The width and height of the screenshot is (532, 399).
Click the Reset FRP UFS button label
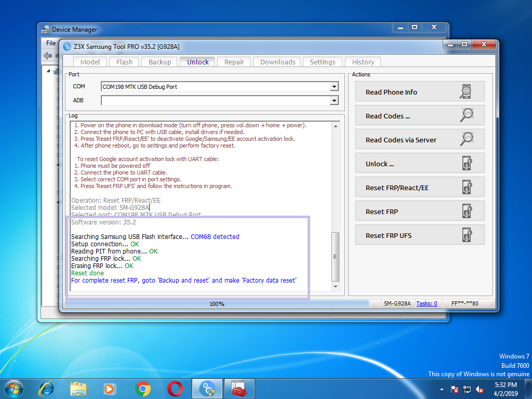tap(389, 236)
